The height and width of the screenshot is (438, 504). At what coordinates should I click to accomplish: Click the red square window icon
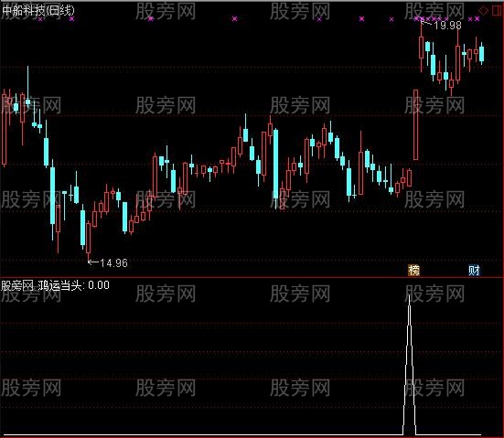tap(497, 10)
